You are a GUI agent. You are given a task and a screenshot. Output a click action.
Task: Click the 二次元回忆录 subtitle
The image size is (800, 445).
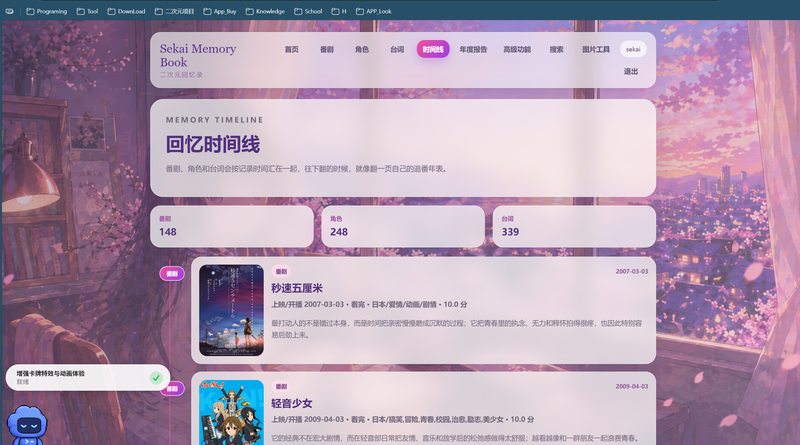click(181, 75)
